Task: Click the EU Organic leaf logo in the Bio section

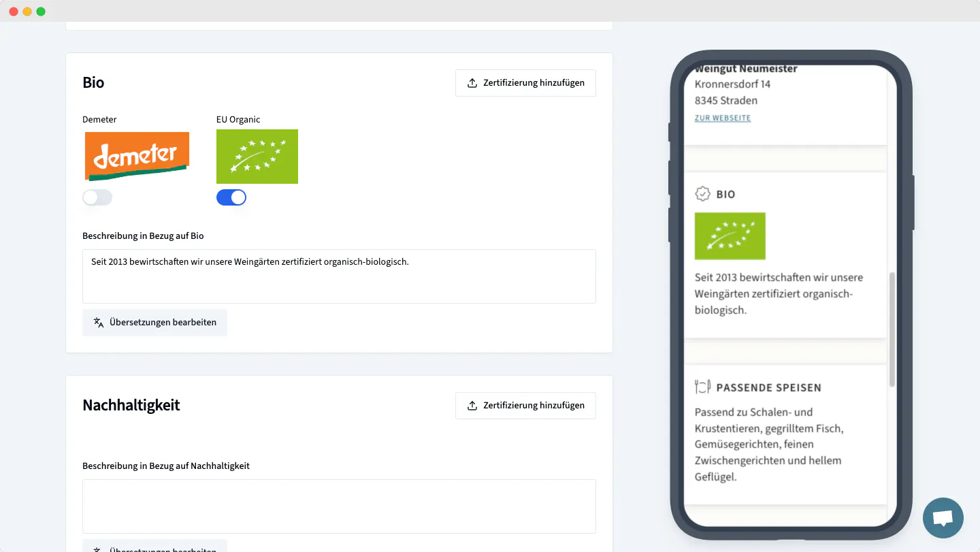Action: point(257,157)
